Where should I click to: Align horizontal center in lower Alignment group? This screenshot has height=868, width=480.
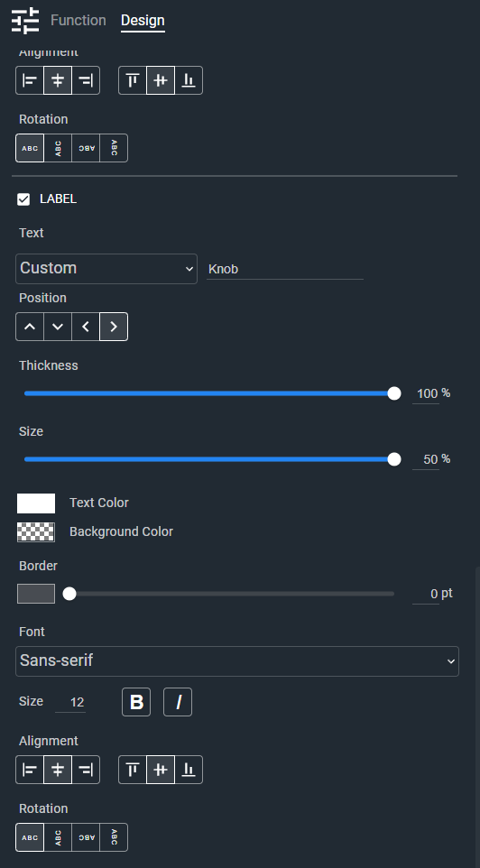pyautogui.click(x=58, y=770)
